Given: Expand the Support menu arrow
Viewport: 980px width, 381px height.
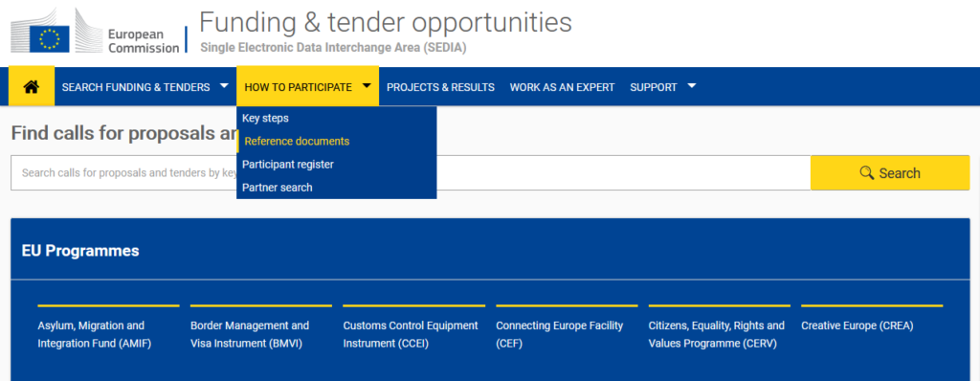Looking at the screenshot, I should (x=691, y=86).
